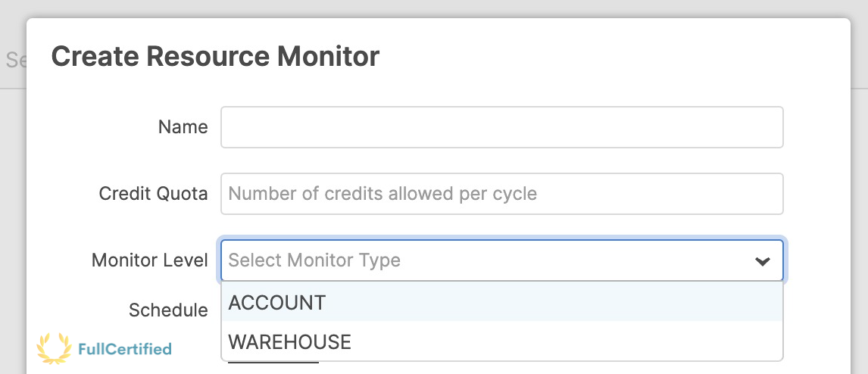Click the 'Number of credits allowed per cycle' placeholder
Viewport: 868px width, 374px height.
[x=382, y=194]
